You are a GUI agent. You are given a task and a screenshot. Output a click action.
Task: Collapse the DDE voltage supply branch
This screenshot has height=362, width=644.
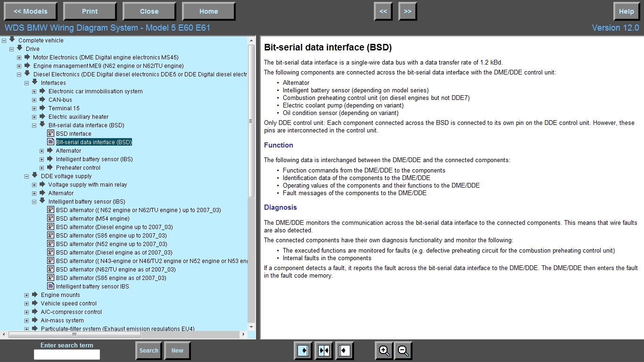tap(27, 176)
